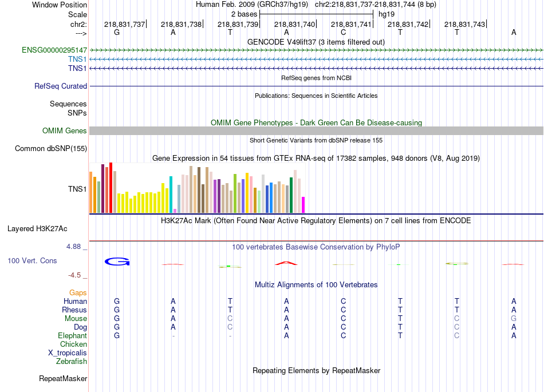Click the '2 bases' scale bar
The image size is (544, 392).
(316, 14)
